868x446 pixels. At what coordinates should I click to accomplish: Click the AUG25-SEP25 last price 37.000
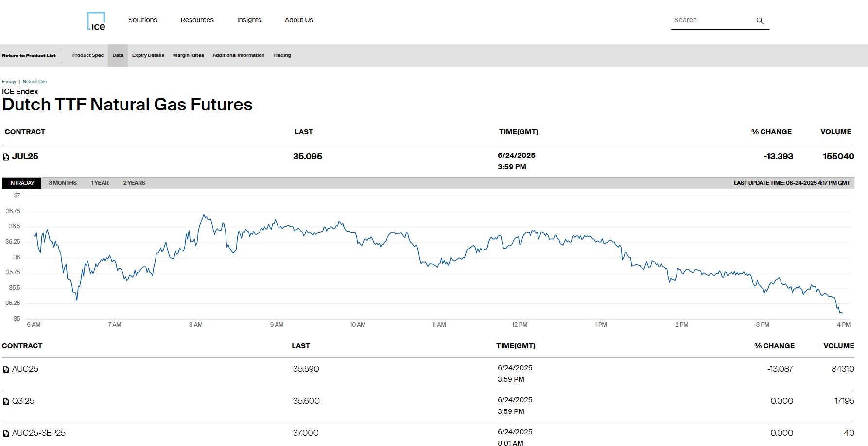click(306, 433)
